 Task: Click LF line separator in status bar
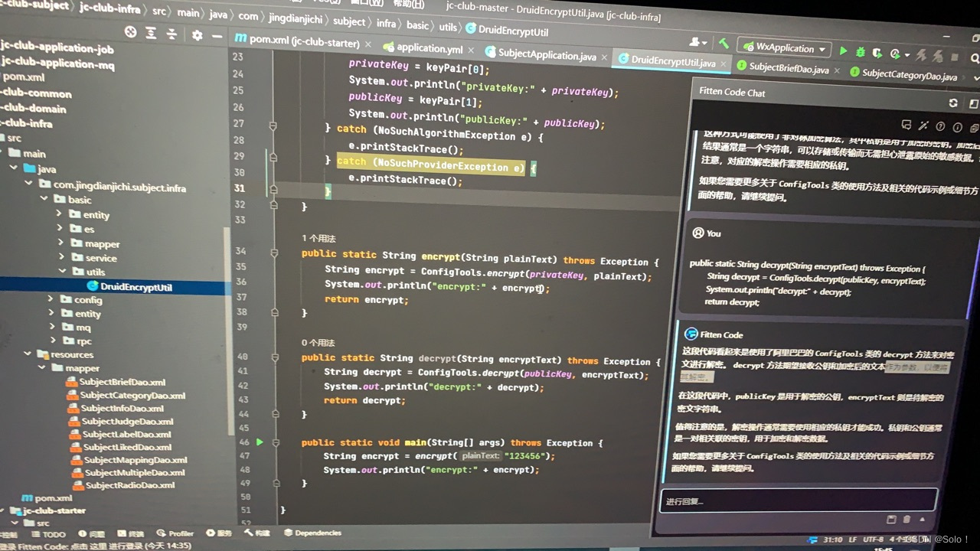click(852, 540)
